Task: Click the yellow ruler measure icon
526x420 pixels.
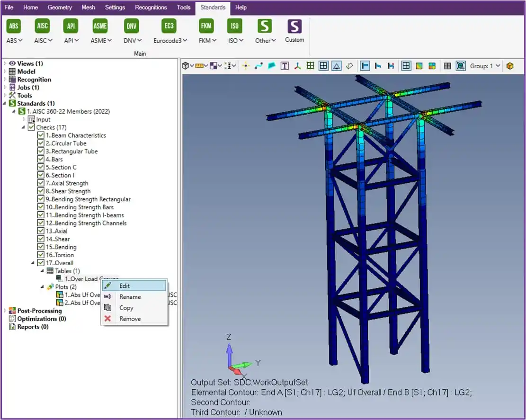Action: click(199, 66)
